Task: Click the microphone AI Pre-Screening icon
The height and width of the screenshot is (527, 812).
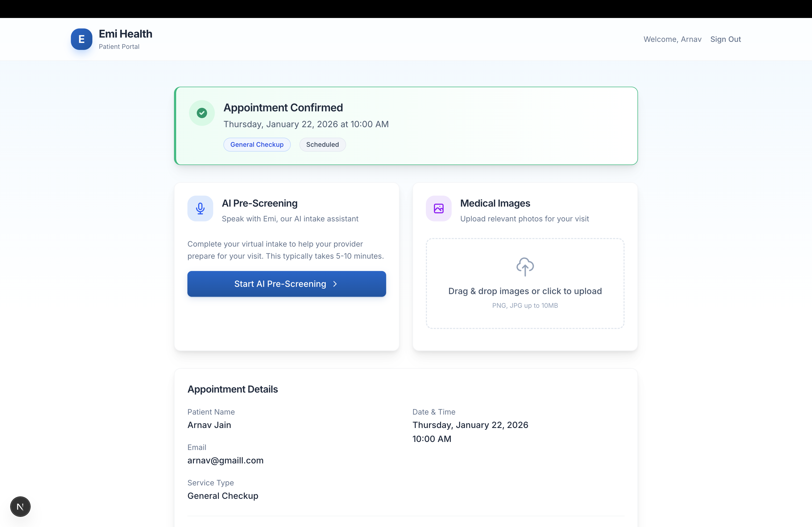Action: (x=200, y=208)
